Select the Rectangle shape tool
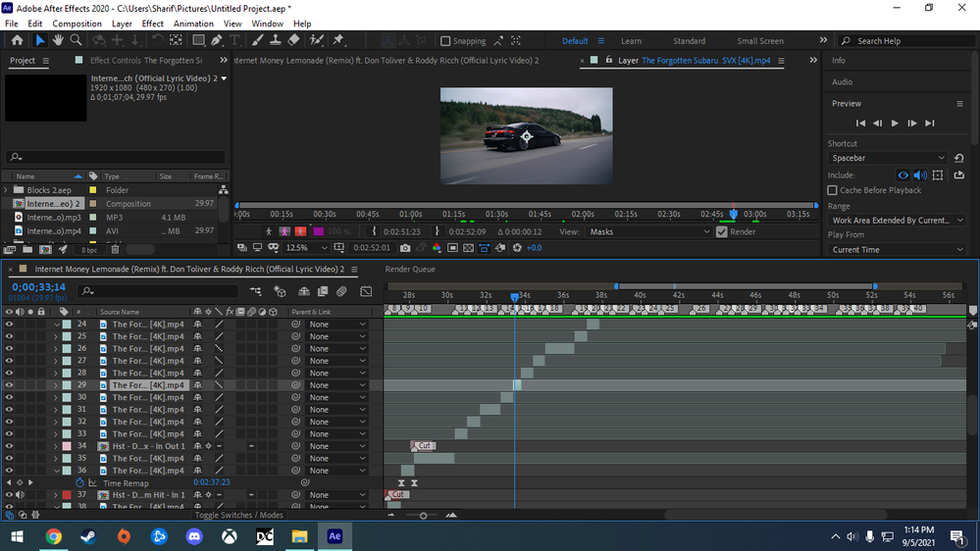The height and width of the screenshot is (551, 980). pyautogui.click(x=198, y=40)
